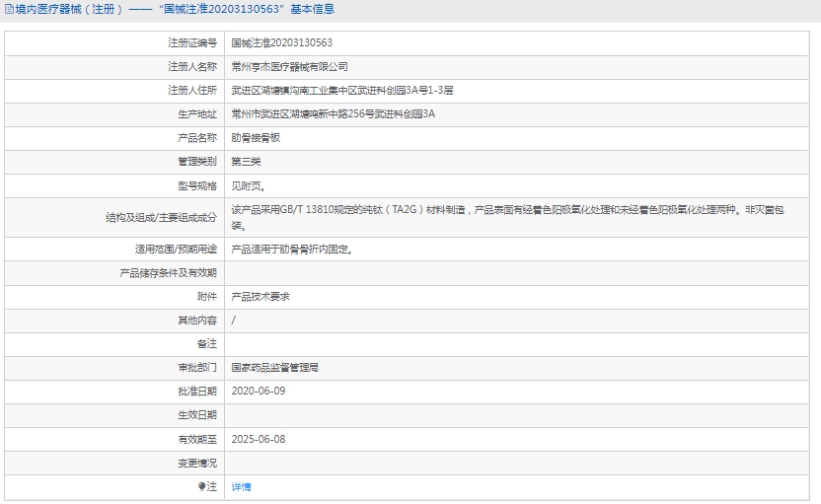821x504 pixels.
Task: Click the approving department 国家药品监督管理局
Action: click(x=275, y=368)
